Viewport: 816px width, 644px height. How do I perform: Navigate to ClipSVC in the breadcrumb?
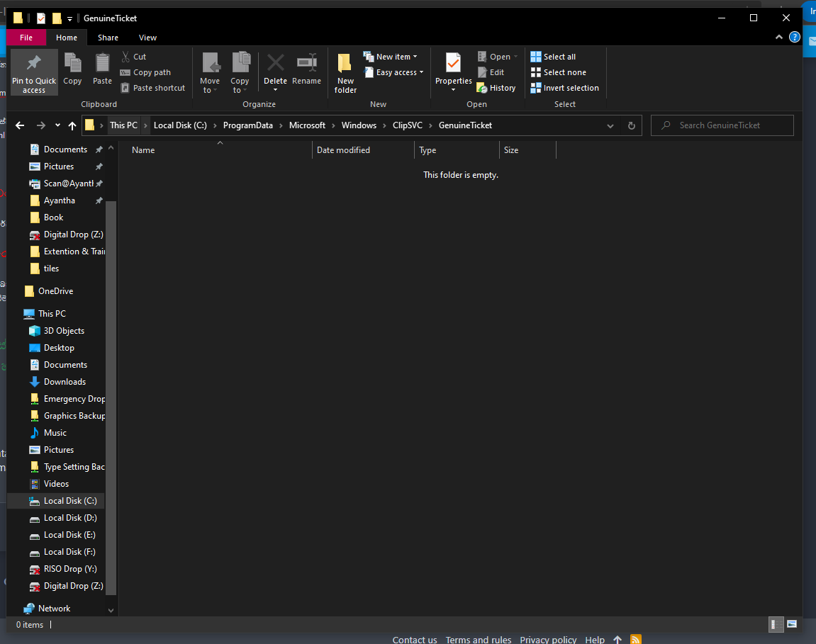407,125
